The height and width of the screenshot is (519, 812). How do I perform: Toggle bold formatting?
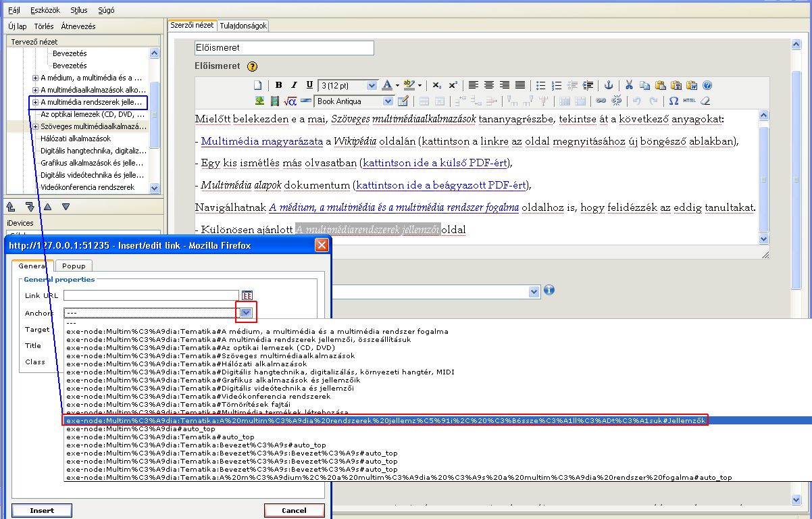click(x=278, y=86)
